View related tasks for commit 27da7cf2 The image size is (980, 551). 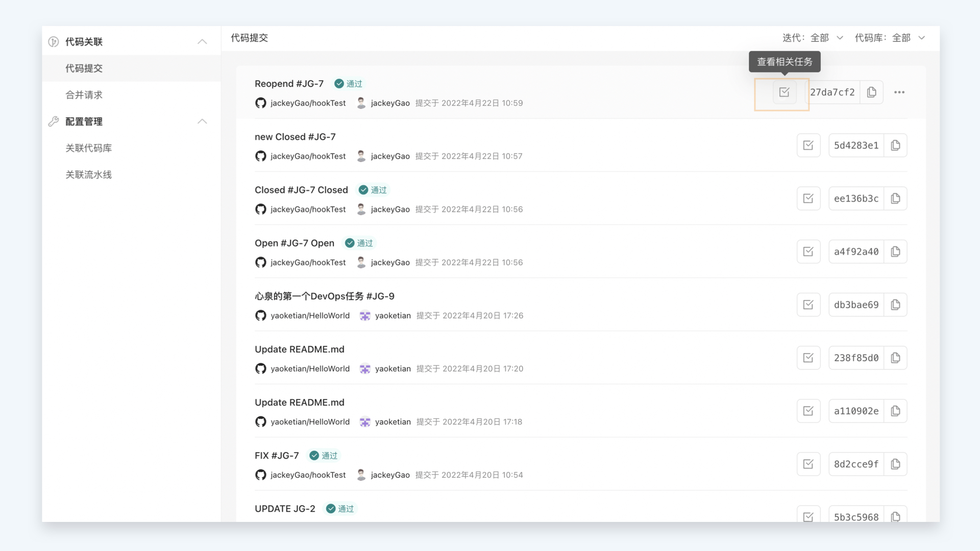point(784,92)
